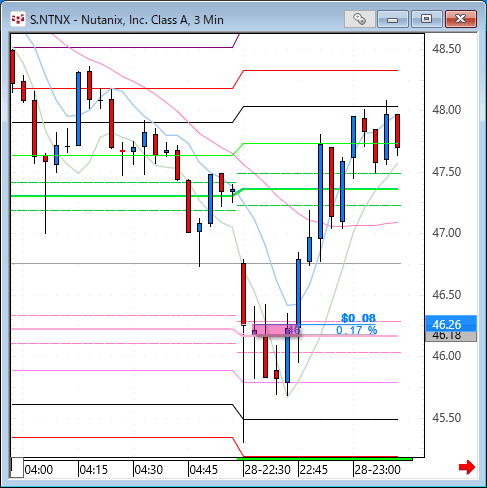487x488 pixels.
Task: Click the red scroll-right arrow
Action: pos(467,467)
